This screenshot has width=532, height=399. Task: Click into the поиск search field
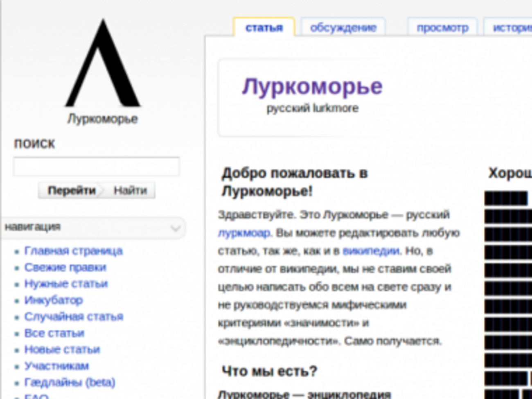coord(97,167)
